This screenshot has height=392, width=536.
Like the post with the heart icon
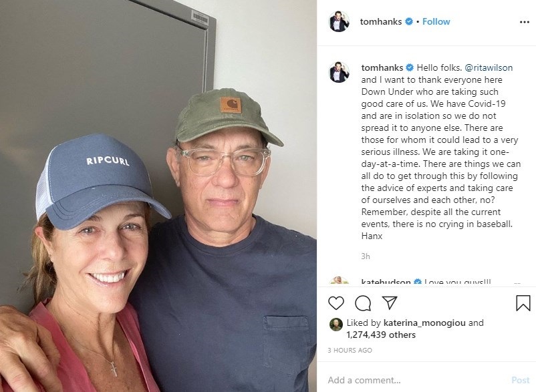point(336,303)
